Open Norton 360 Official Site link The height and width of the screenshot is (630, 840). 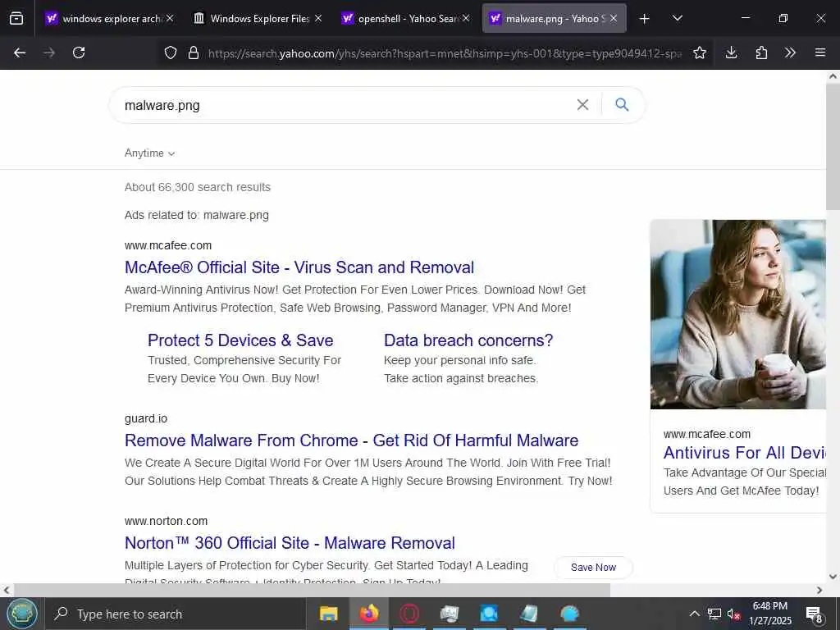coord(290,543)
